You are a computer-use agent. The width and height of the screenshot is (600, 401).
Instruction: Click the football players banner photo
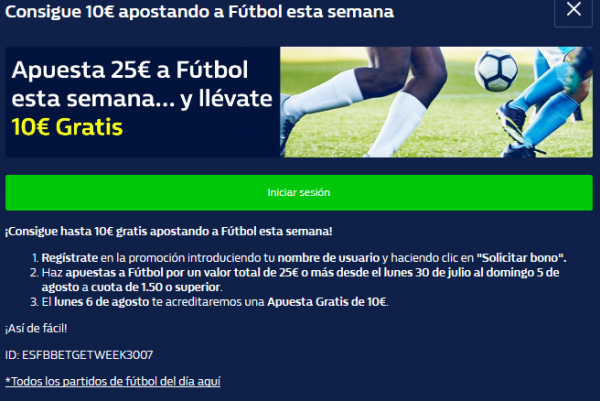[436, 102]
